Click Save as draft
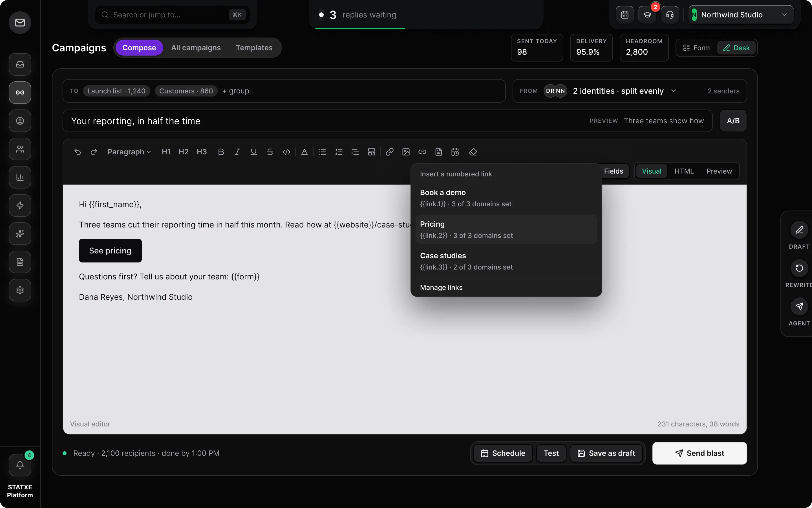The image size is (812, 508). [606, 453]
